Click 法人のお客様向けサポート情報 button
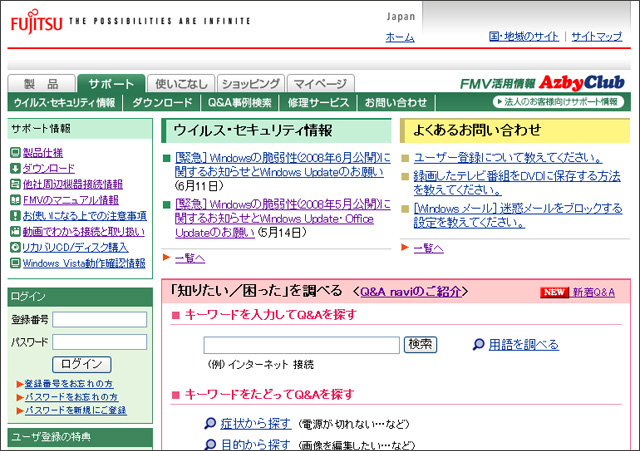 click(x=558, y=102)
